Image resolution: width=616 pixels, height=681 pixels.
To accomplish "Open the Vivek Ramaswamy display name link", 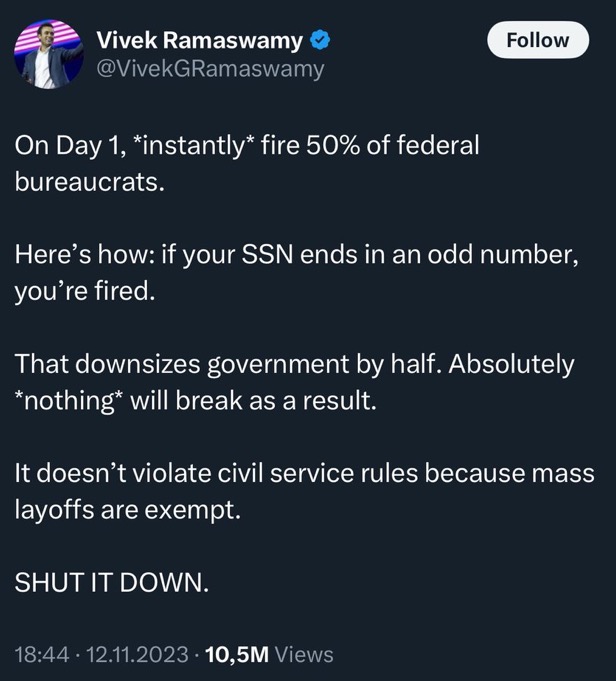I will point(199,40).
